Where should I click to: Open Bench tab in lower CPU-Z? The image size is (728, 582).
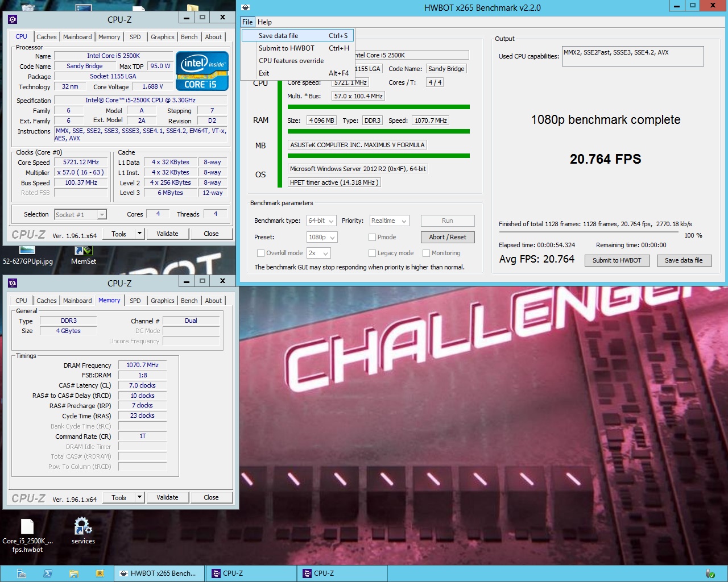[x=189, y=301]
